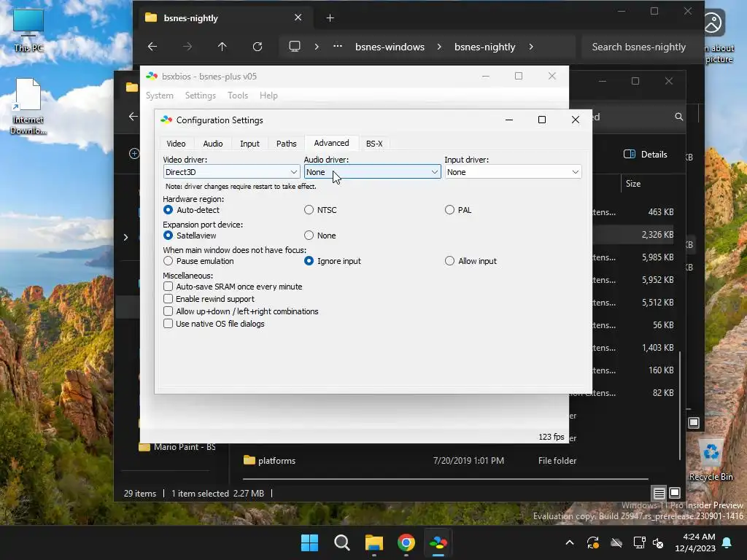The width and height of the screenshot is (747, 560).
Task: Open File Explorer from the taskbar
Action: click(x=374, y=542)
